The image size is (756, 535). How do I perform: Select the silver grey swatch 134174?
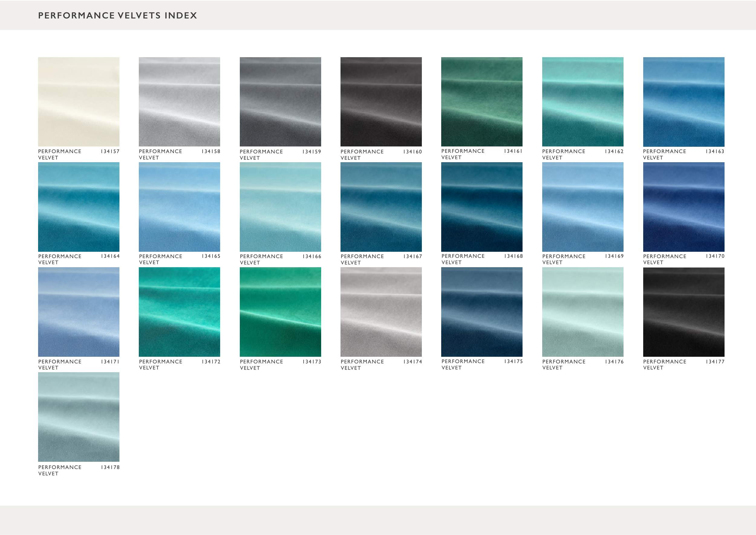tap(381, 312)
